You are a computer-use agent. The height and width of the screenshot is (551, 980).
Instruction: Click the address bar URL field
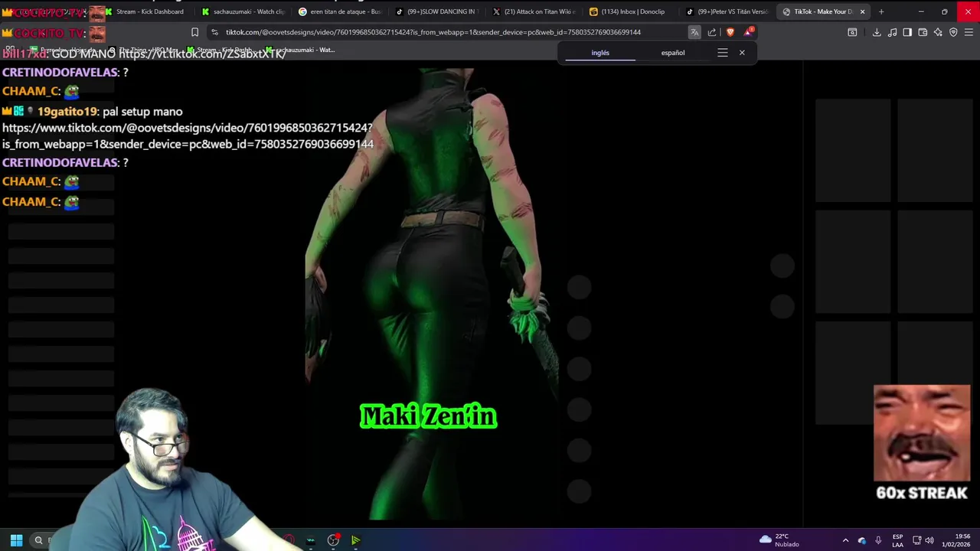[433, 32]
